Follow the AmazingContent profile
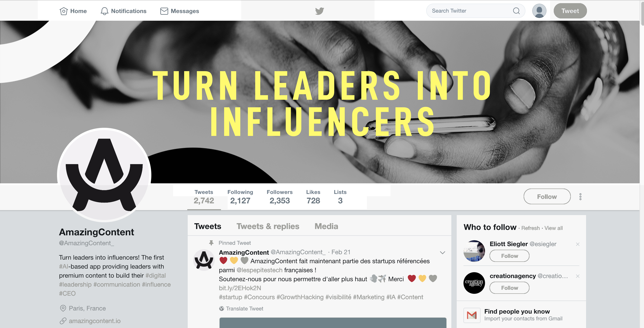 [x=547, y=197]
